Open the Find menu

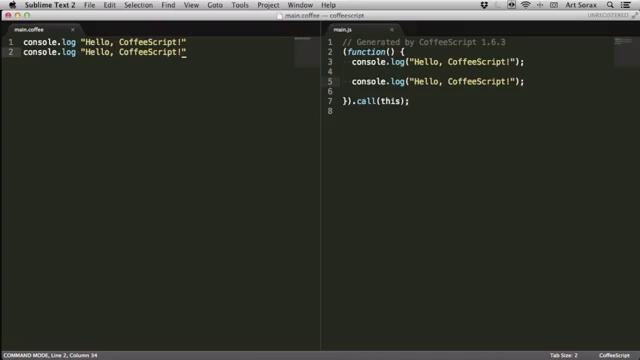point(168,5)
